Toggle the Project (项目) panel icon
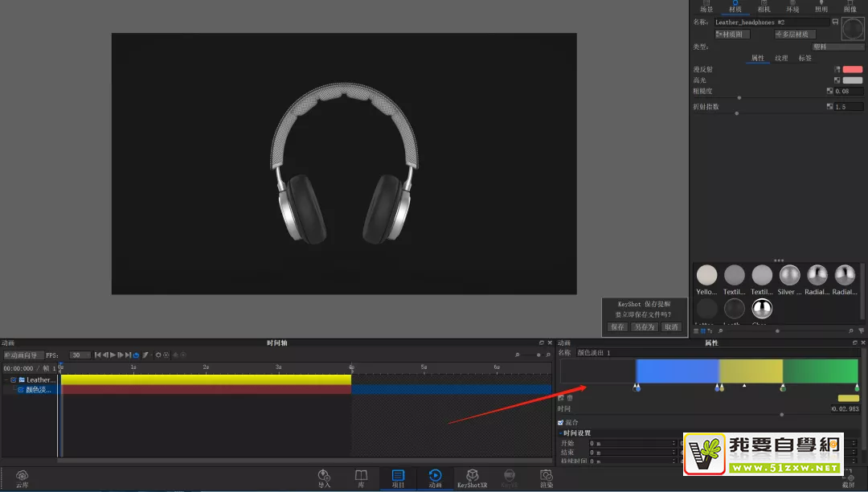The width and height of the screenshot is (868, 492). coord(398,476)
